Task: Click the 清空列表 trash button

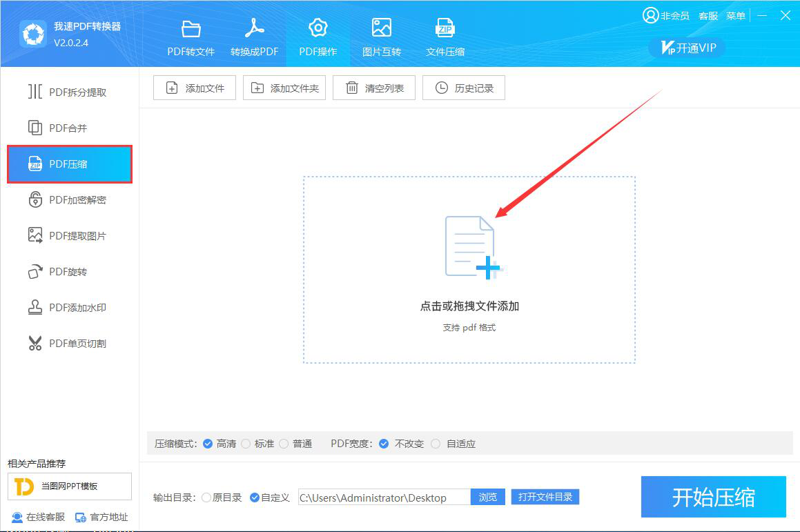Action: click(x=374, y=88)
